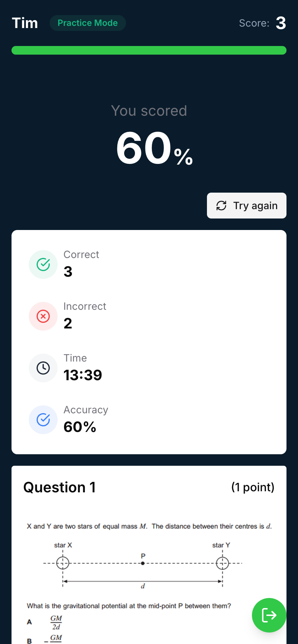Click the 13:39 time value
This screenshot has height=644, width=298.
[x=83, y=375]
